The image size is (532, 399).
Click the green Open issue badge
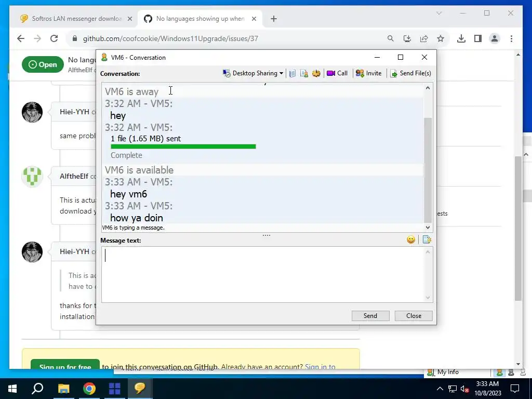coord(43,64)
